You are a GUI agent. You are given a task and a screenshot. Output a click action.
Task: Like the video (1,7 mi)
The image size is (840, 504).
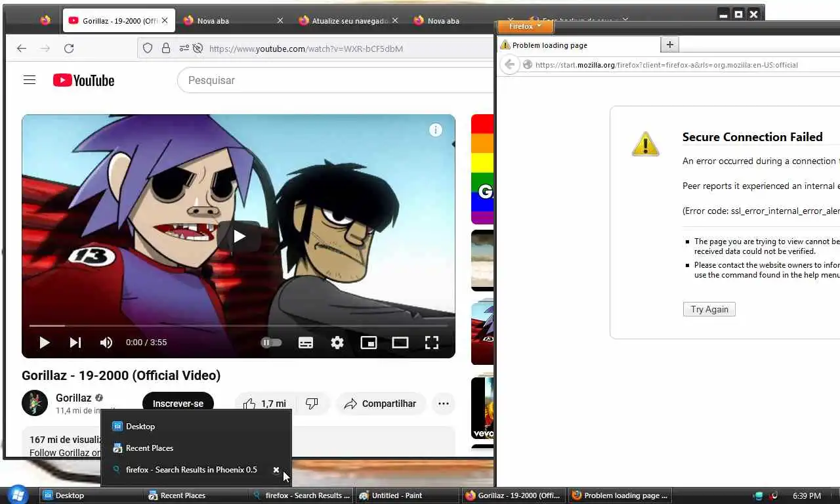pos(265,404)
